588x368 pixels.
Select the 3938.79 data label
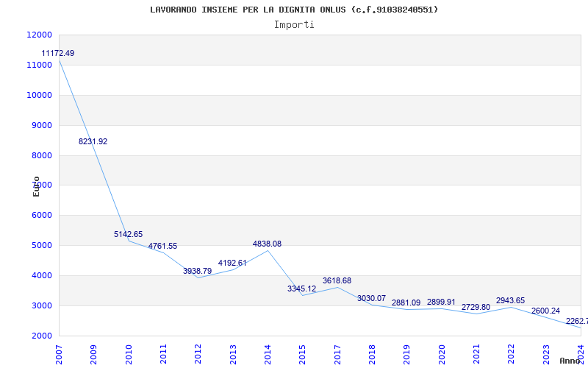(197, 271)
